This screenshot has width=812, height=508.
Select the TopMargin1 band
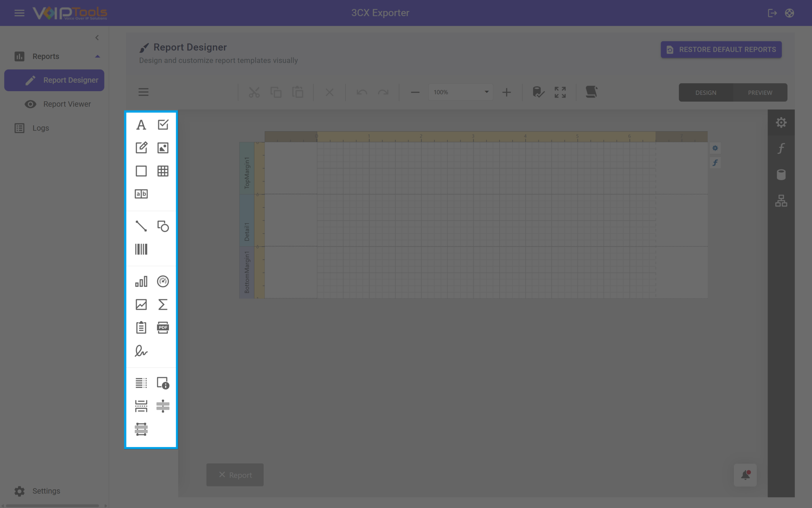pos(247,168)
